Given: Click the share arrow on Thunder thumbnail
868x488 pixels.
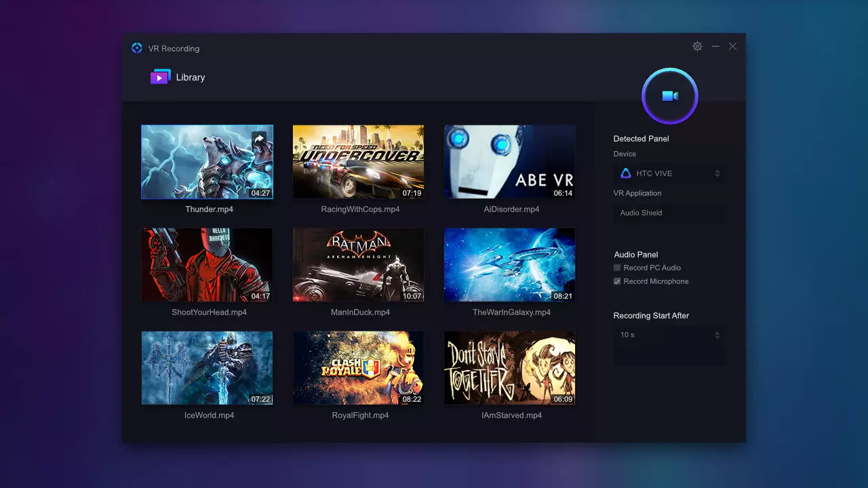Looking at the screenshot, I should (259, 139).
